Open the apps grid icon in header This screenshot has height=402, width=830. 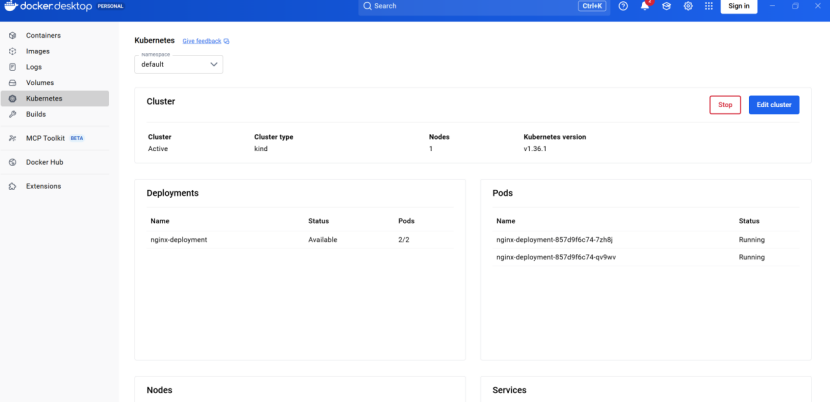(709, 6)
